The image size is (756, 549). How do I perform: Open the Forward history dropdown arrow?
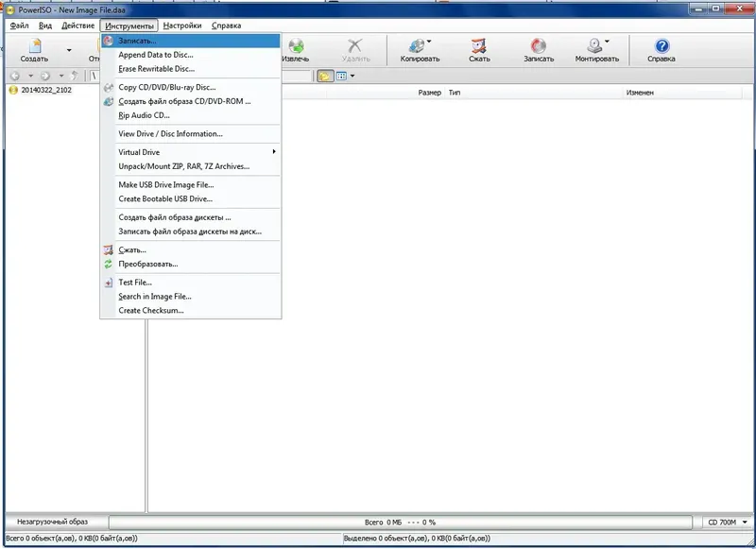61,76
